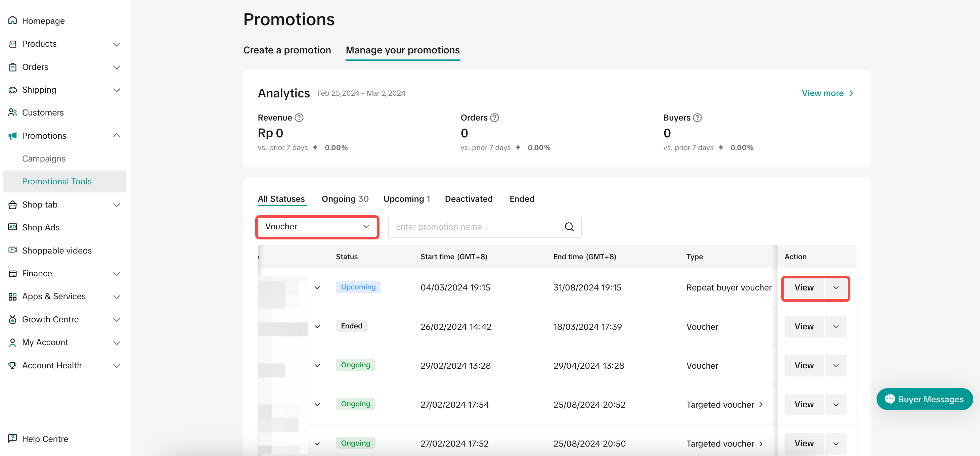
Task: Click the Revenue help question icon
Action: click(x=299, y=118)
